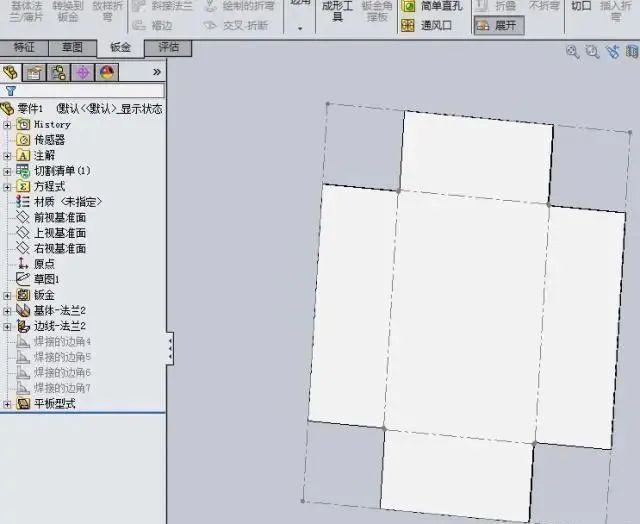
Task: Switch to the 草图 sketch tab
Action: tap(72, 47)
